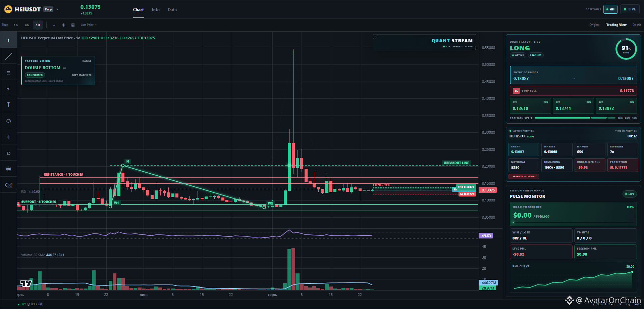Click the HEIUSDT coin logo

tap(8, 9)
